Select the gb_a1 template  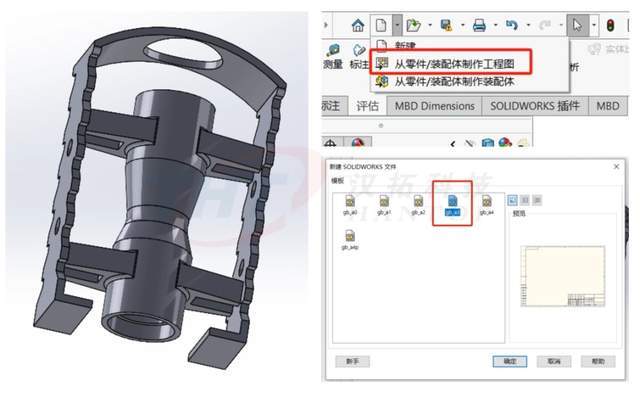coord(384,205)
